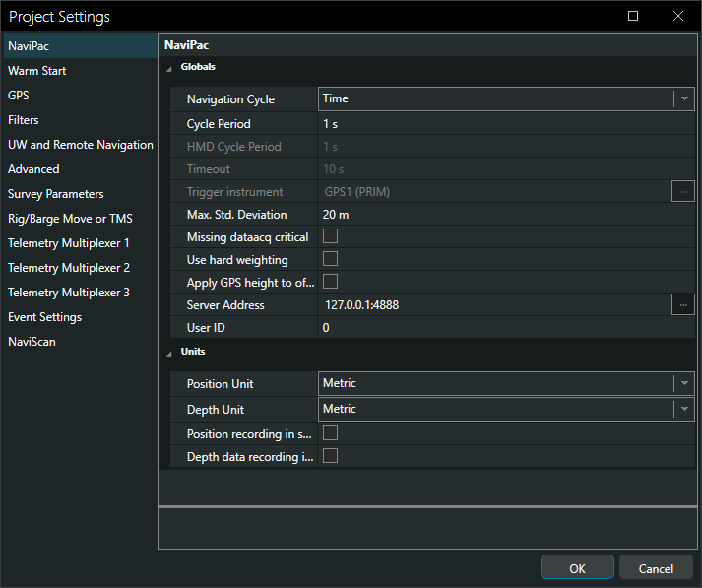Click disabled Timeout 10 s value
The image size is (702, 588).
pyautogui.click(x=506, y=169)
